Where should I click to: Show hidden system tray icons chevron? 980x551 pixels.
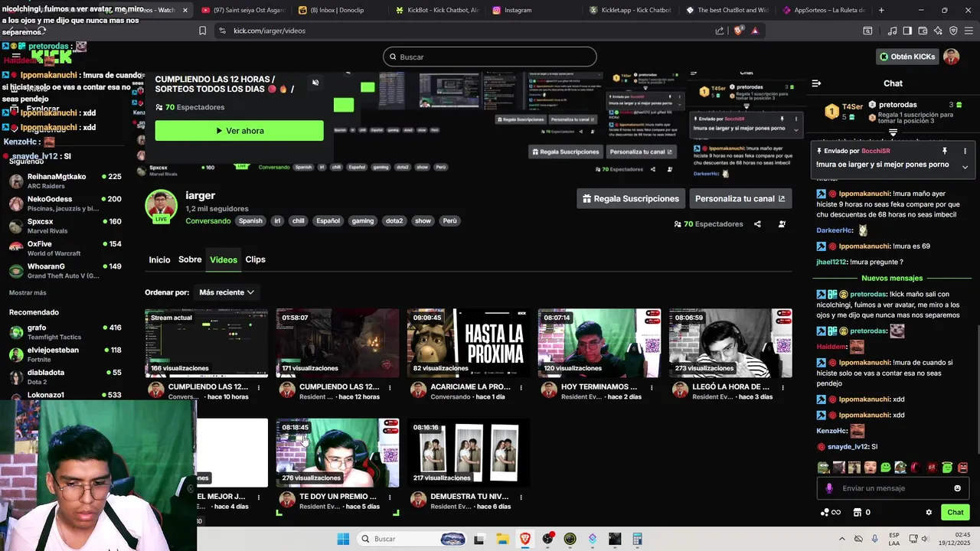pyautogui.click(x=841, y=539)
